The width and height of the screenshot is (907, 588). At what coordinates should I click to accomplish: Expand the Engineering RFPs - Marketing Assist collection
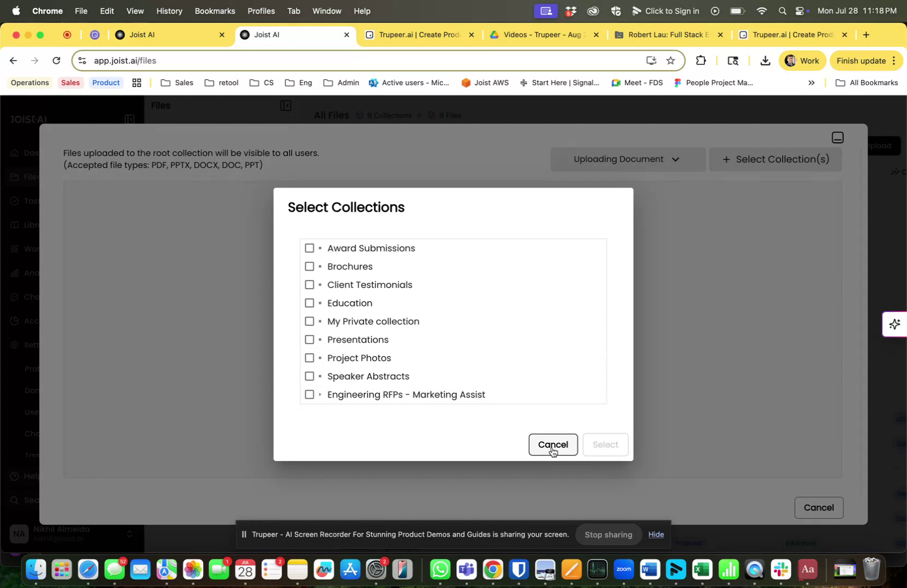point(320,394)
